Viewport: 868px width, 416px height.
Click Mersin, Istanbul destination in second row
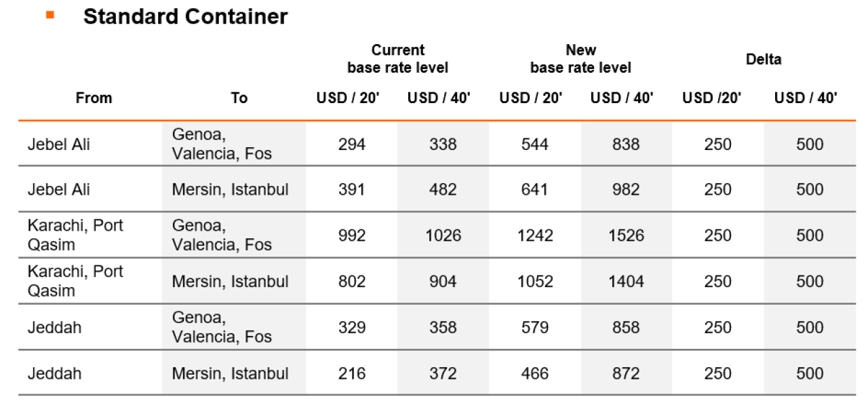tap(230, 189)
